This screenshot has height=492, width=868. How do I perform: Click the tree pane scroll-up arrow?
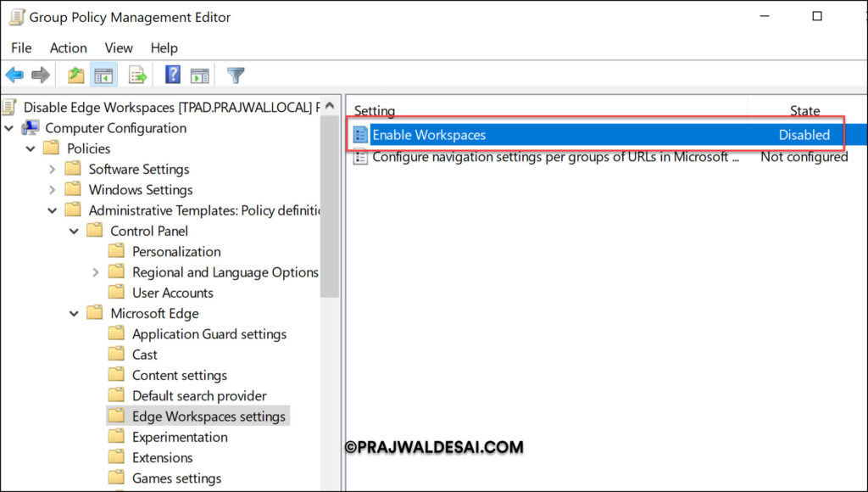(x=330, y=105)
